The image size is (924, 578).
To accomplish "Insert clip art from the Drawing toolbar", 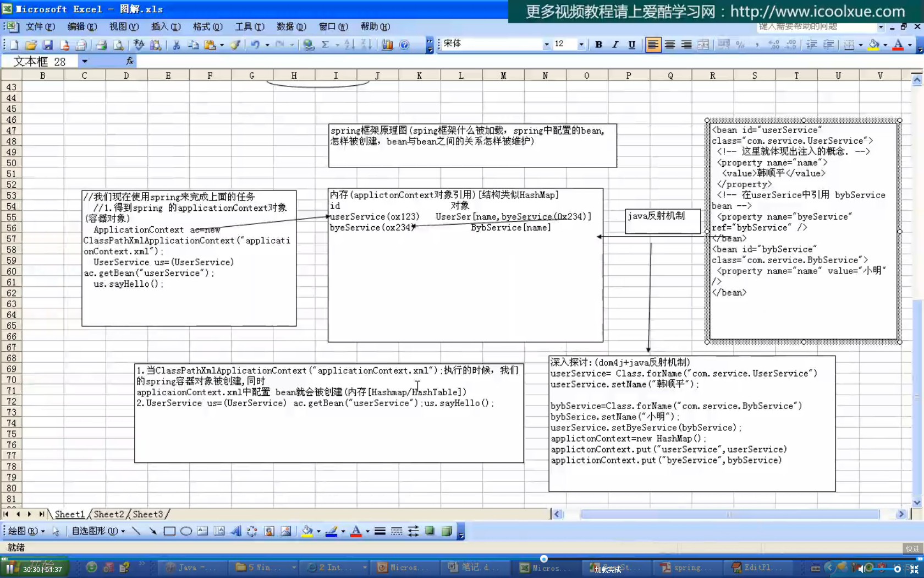I will tap(269, 531).
